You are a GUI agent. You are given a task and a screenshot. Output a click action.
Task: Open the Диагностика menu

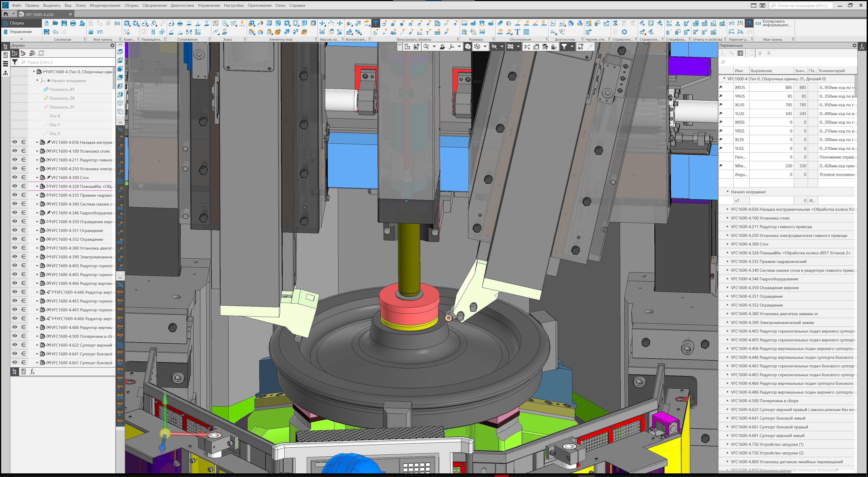pos(182,5)
